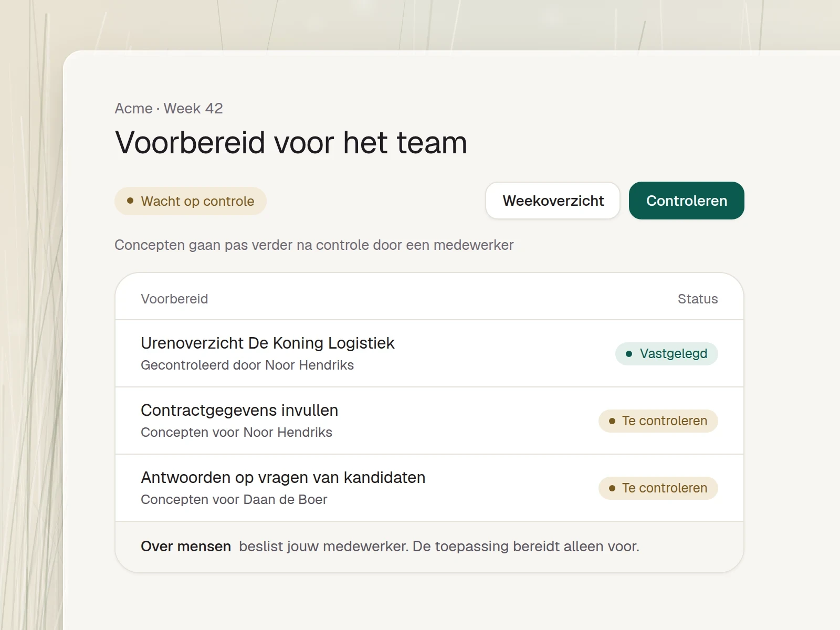Image resolution: width=840 pixels, height=630 pixels.
Task: Select the 'Wacht op controle' status pill
Action: (x=191, y=201)
